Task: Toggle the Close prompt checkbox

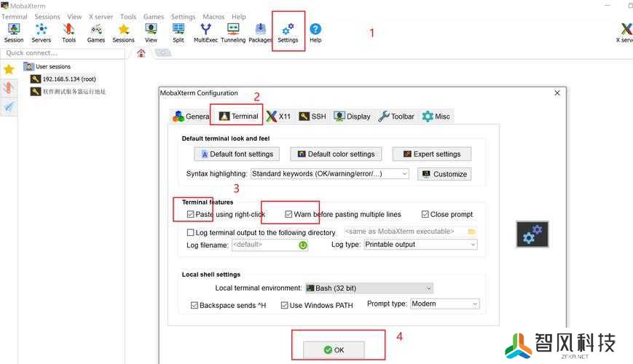Action: 425,214
